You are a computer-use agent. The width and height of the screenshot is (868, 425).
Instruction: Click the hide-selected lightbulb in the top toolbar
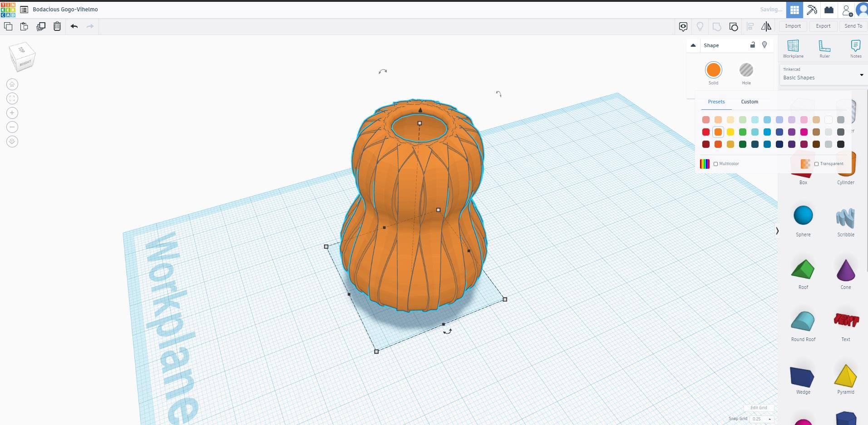tap(700, 27)
